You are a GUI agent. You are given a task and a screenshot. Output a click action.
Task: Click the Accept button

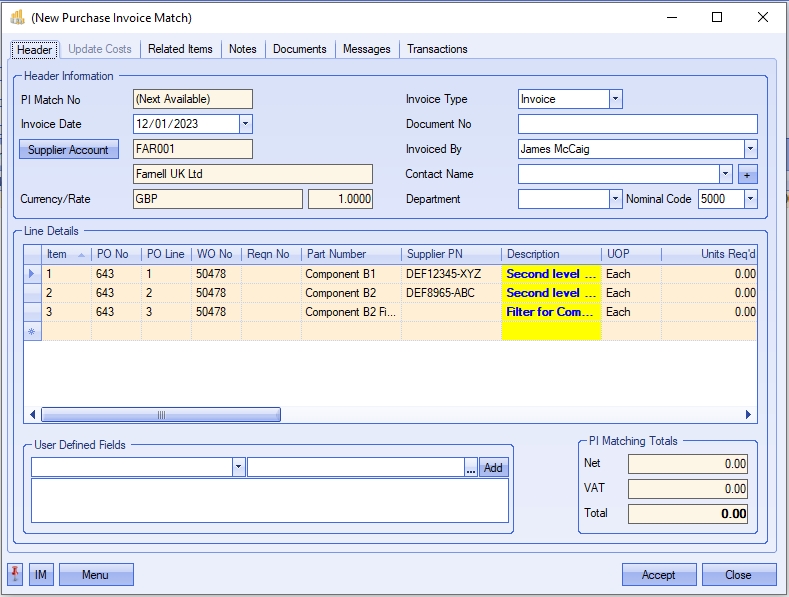[658, 574]
